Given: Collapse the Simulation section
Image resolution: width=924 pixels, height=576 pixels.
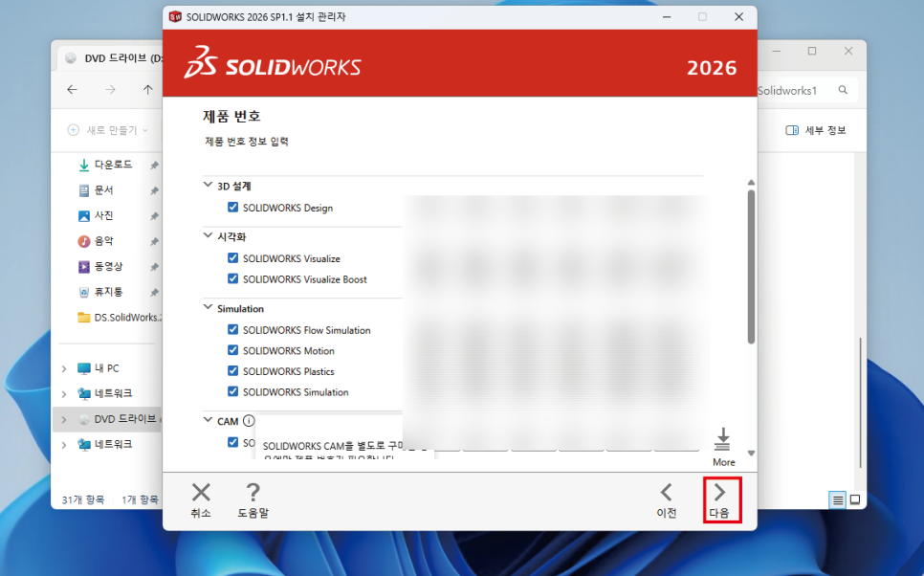Looking at the screenshot, I should 208,307.
